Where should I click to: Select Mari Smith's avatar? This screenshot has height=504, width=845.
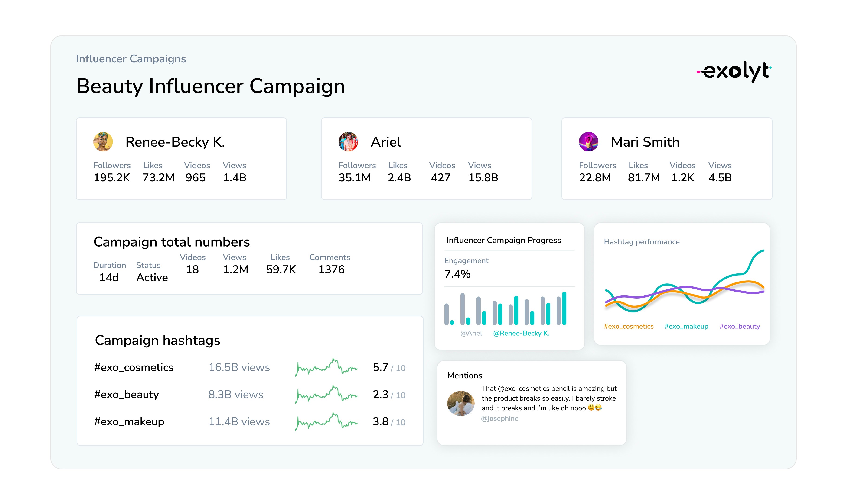[x=588, y=142]
